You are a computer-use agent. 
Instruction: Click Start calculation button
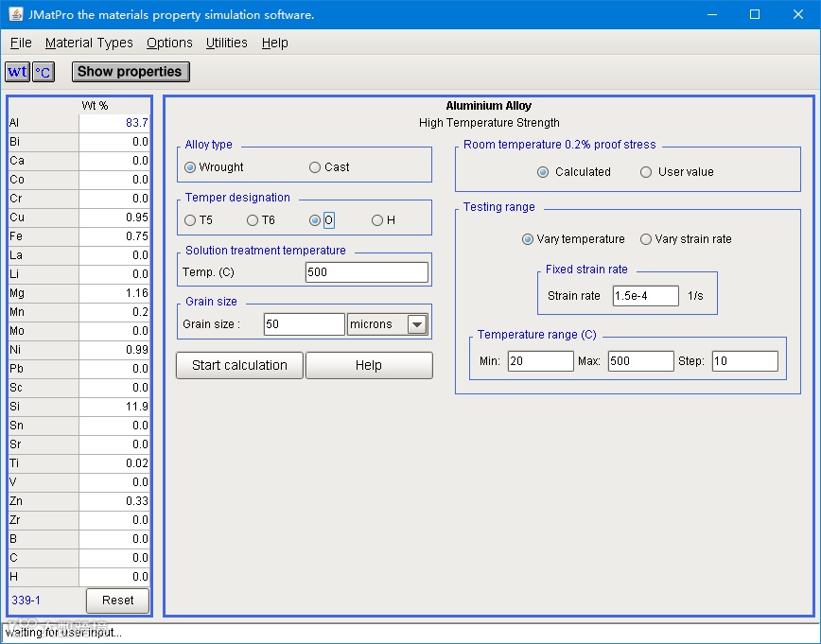pyautogui.click(x=240, y=365)
